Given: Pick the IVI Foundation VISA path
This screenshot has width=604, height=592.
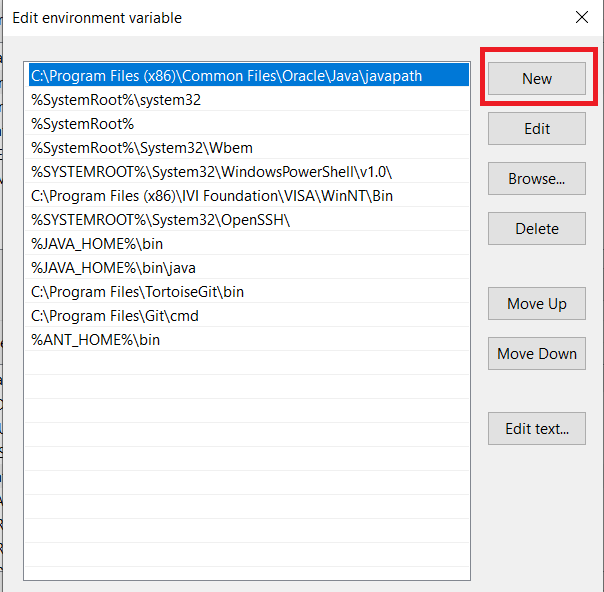Looking at the screenshot, I should tap(248, 196).
